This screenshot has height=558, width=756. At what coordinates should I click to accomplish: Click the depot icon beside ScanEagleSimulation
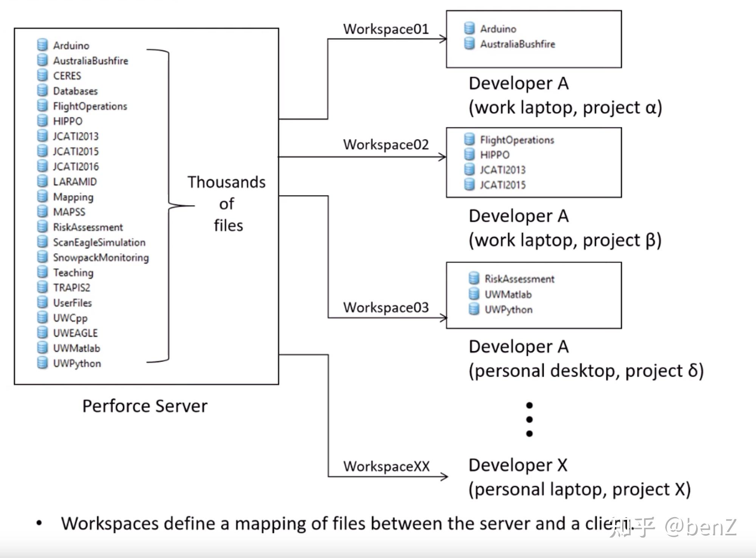coord(42,242)
